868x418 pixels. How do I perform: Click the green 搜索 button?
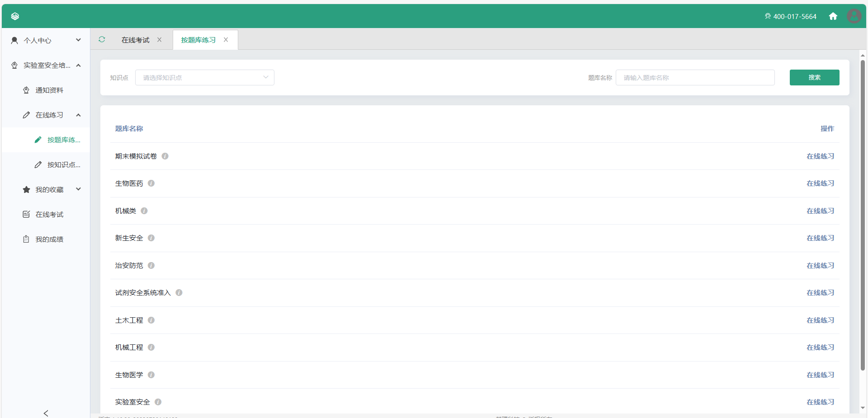[x=814, y=78]
